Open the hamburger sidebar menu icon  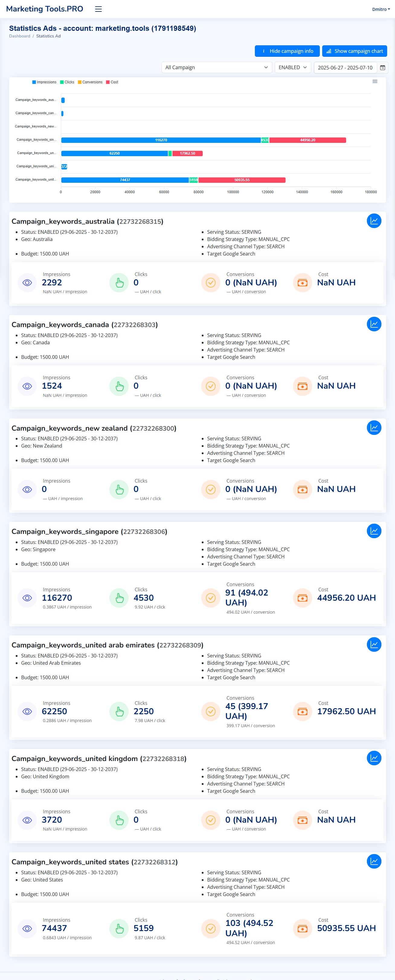[98, 9]
